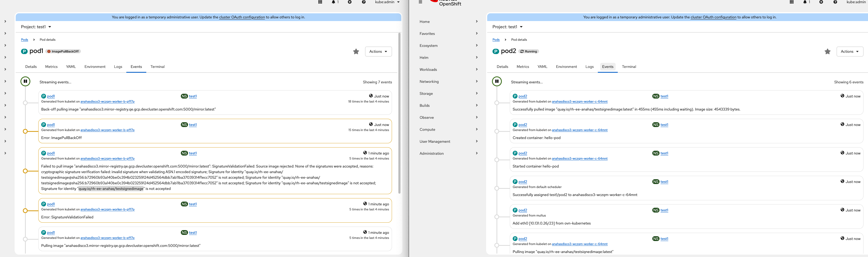The height and width of the screenshot is (257, 868).
Task: Expand the Favorites navigation section
Action: click(448, 34)
